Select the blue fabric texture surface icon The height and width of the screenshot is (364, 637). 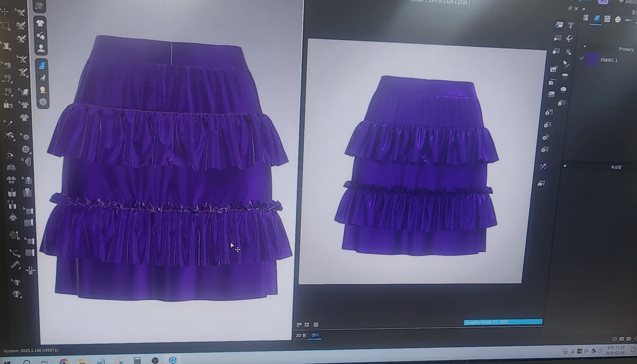pyautogui.click(x=42, y=65)
